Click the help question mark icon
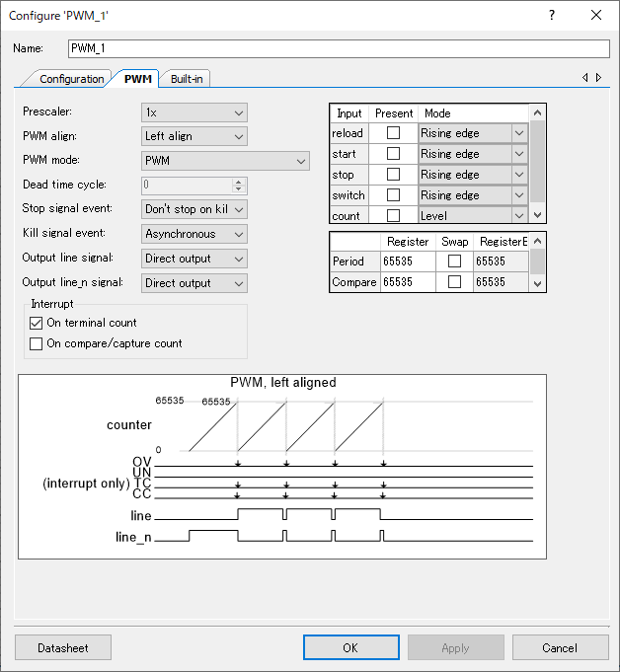Screen dimensions: 620x672 point(552,16)
